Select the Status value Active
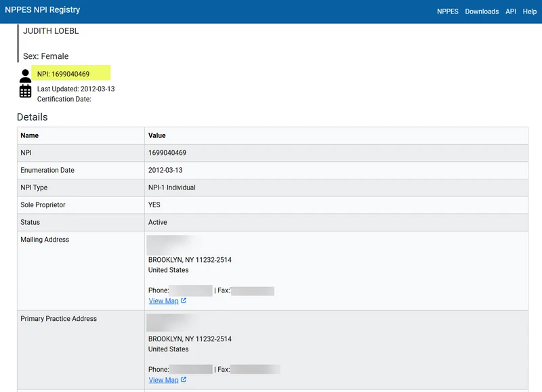 157,222
